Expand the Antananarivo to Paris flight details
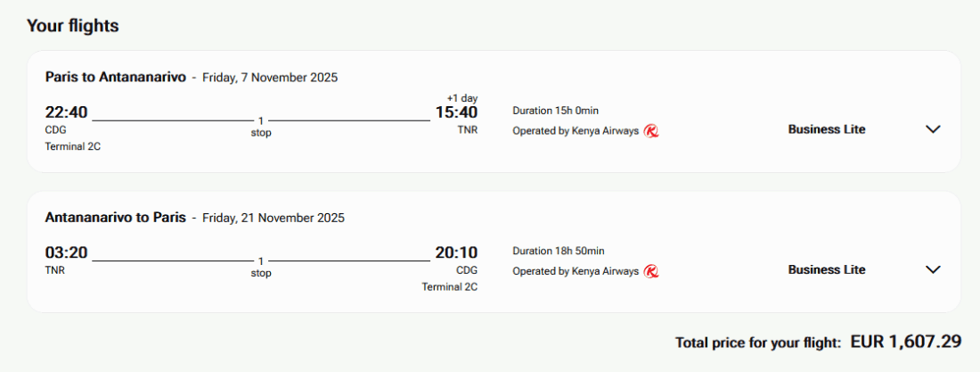 [x=933, y=269]
